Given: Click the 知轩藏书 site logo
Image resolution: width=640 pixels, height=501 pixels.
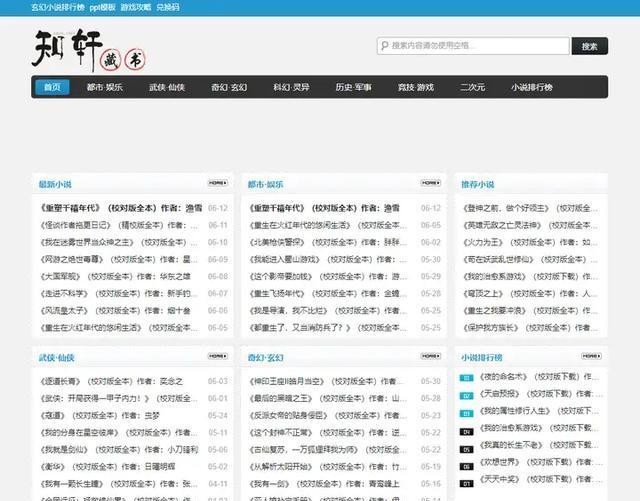Looking at the screenshot, I should (88, 47).
